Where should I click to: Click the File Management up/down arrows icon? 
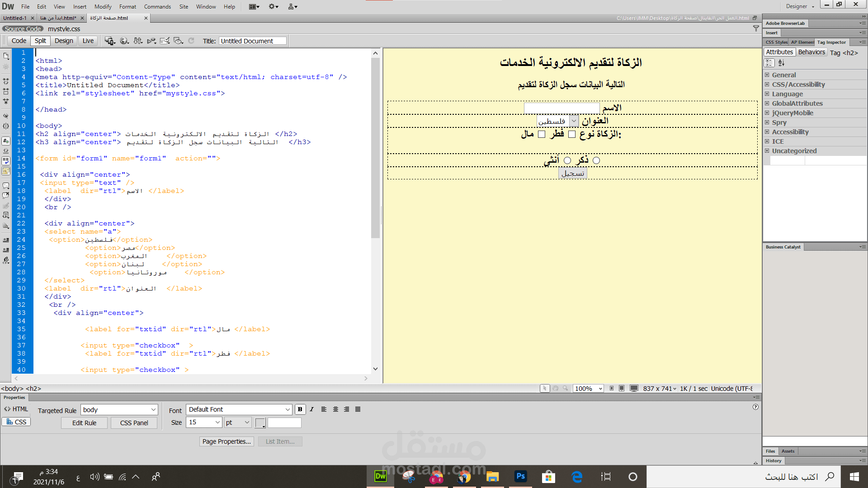(x=138, y=41)
